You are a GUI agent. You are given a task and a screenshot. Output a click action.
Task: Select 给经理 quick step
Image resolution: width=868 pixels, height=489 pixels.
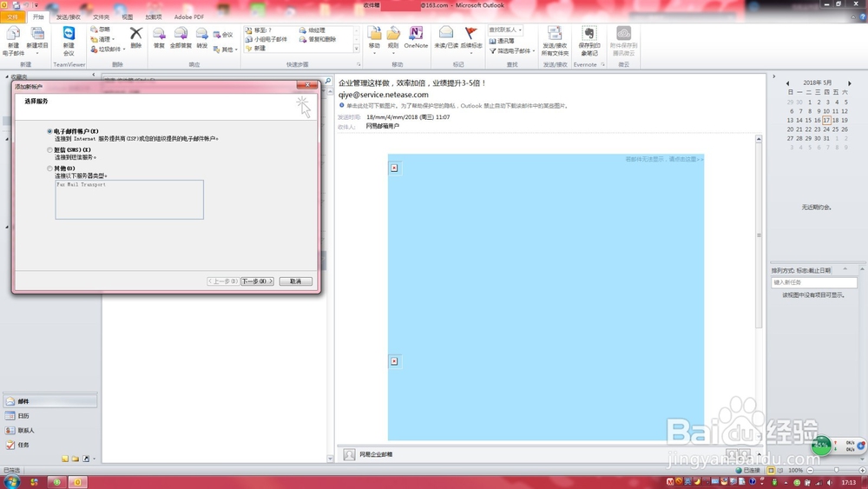(312, 30)
